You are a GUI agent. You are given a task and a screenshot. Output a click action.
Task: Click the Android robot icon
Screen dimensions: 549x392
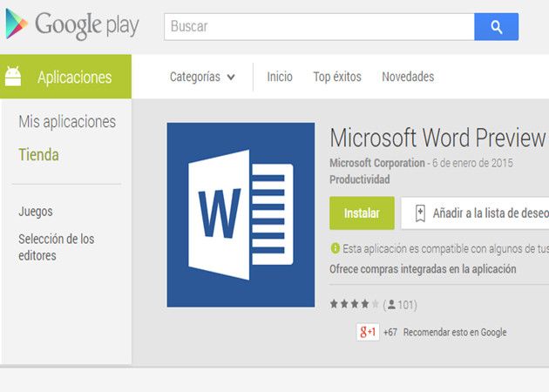pyautogui.click(x=14, y=78)
